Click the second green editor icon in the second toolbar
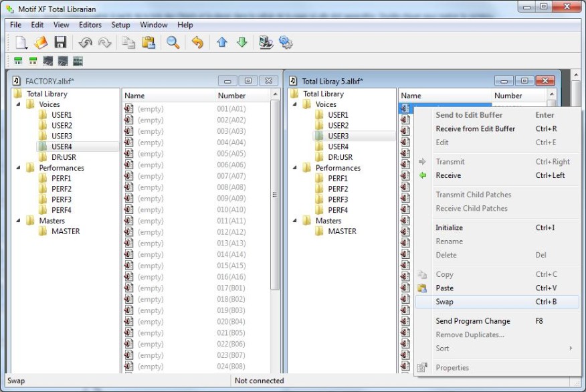Viewport: 586px width, 392px height. [33, 61]
